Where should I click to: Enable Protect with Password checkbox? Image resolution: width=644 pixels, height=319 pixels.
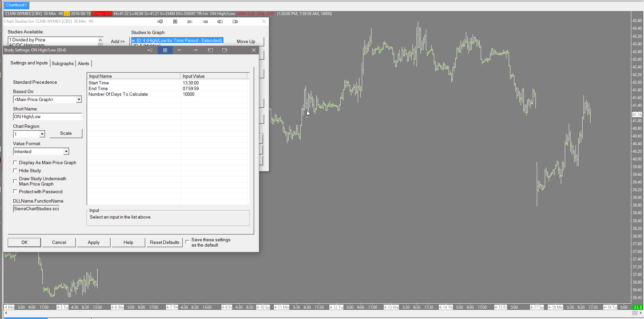(x=15, y=192)
